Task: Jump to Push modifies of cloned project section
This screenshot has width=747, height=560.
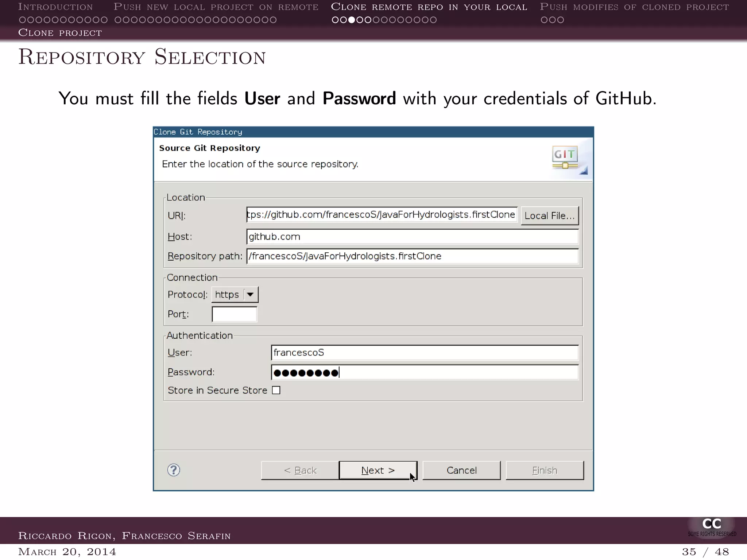Action: (634, 7)
